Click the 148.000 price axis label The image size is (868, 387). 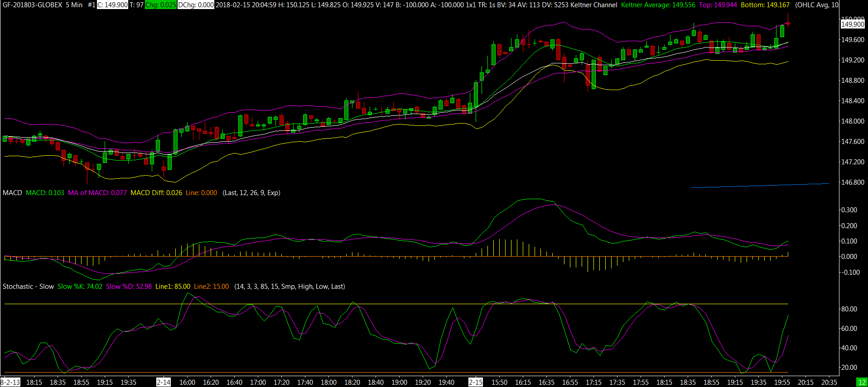coord(853,121)
